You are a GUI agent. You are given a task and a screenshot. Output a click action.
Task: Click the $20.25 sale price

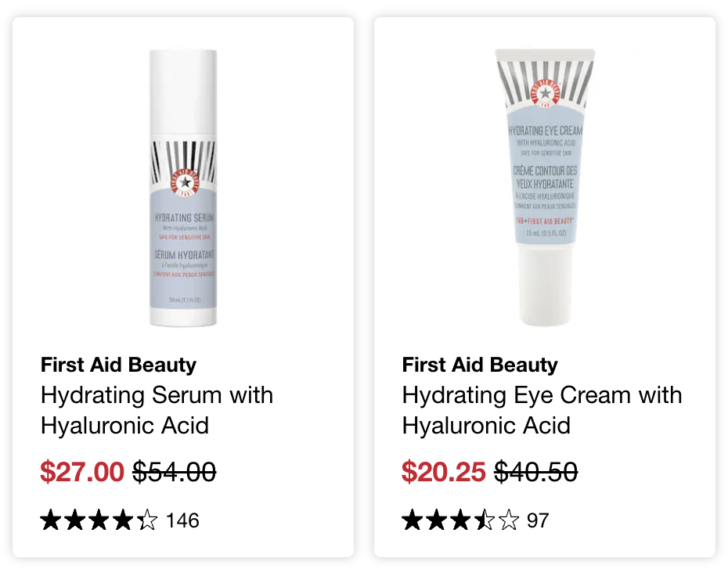click(x=444, y=472)
